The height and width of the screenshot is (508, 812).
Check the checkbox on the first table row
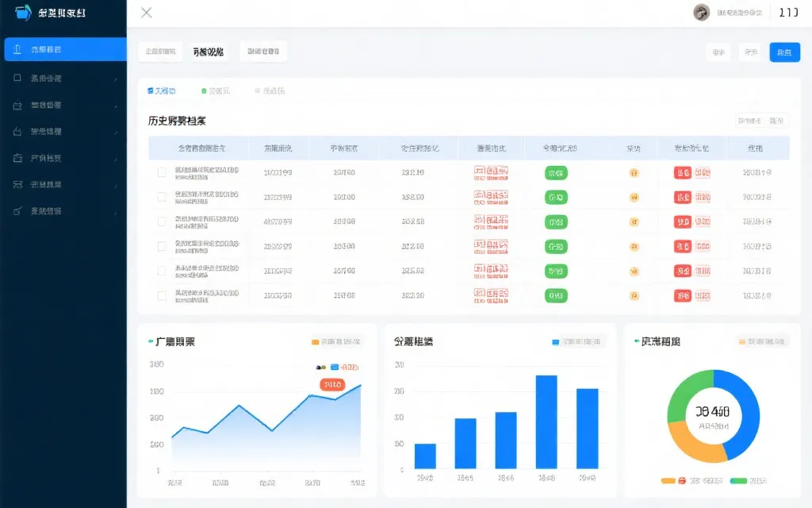click(x=162, y=171)
